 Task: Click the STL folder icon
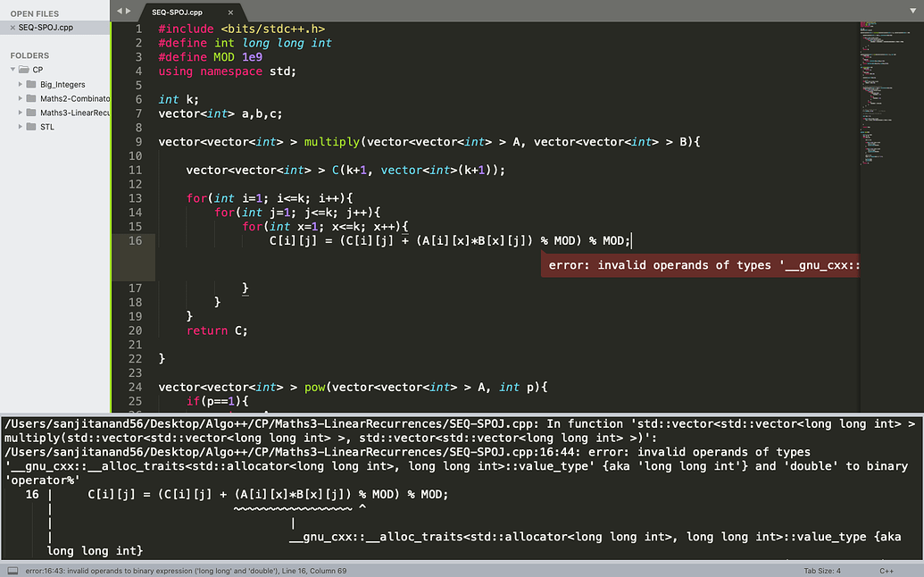(x=33, y=127)
